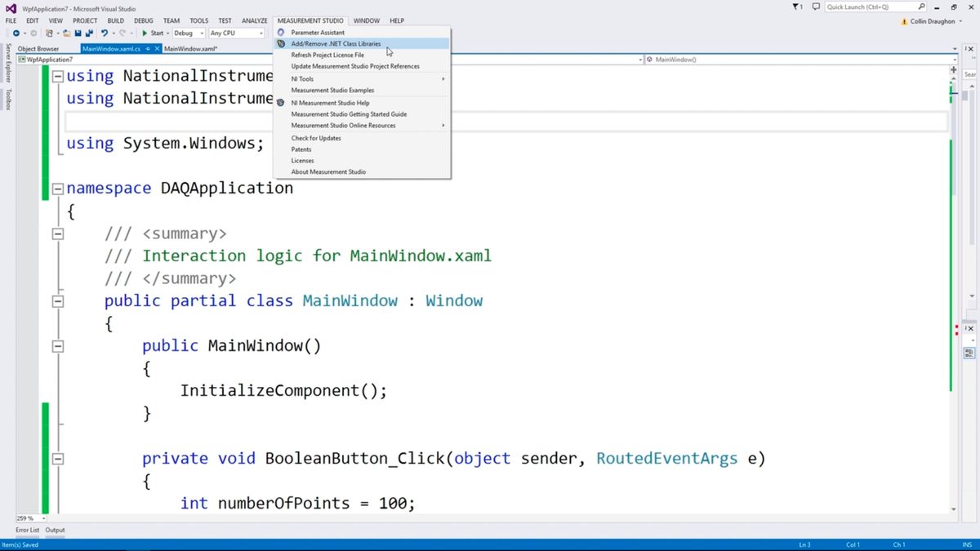This screenshot has height=551, width=980.
Task: Open the Any CPU platform dropdown
Action: tap(237, 33)
